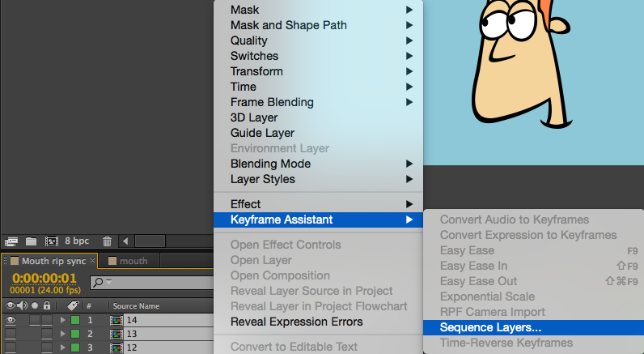Click the tan color icon on mouth tab

click(x=112, y=261)
